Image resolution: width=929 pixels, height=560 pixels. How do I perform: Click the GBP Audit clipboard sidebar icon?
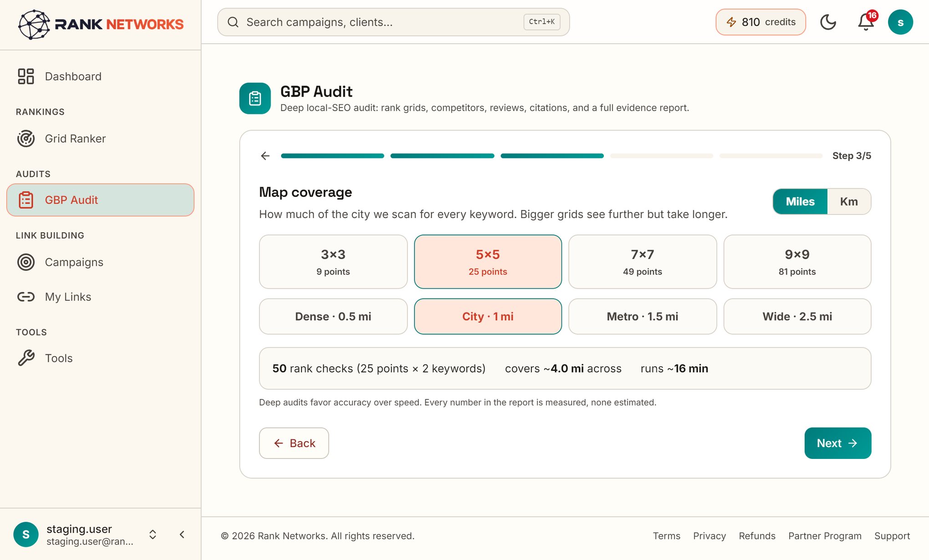coord(26,200)
